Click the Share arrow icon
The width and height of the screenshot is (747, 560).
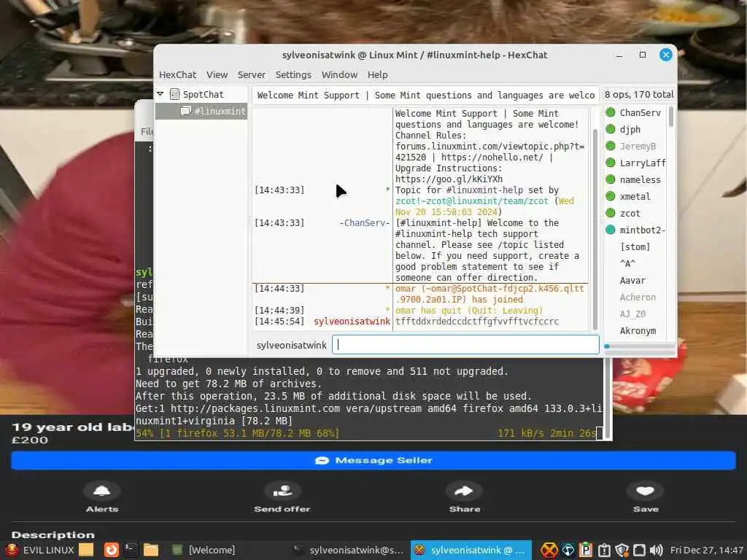click(x=464, y=491)
